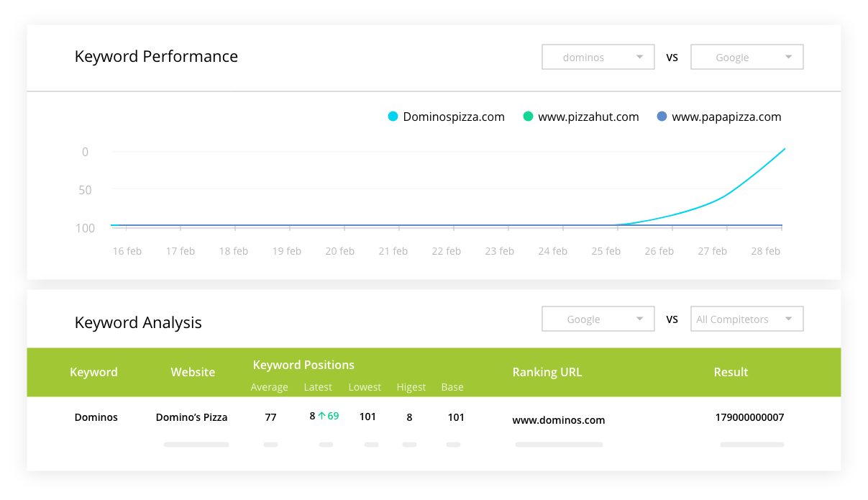Viewport: 868px width, 500px height.
Task: Click the www.papapizza.com legend label
Action: [726, 117]
